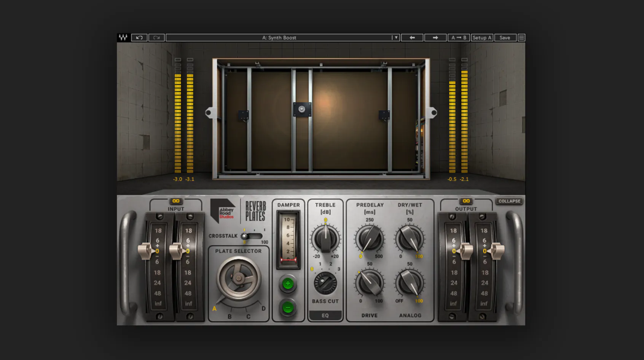Click right output peak value '-2.1'
This screenshot has width=644, height=360.
pos(464,179)
